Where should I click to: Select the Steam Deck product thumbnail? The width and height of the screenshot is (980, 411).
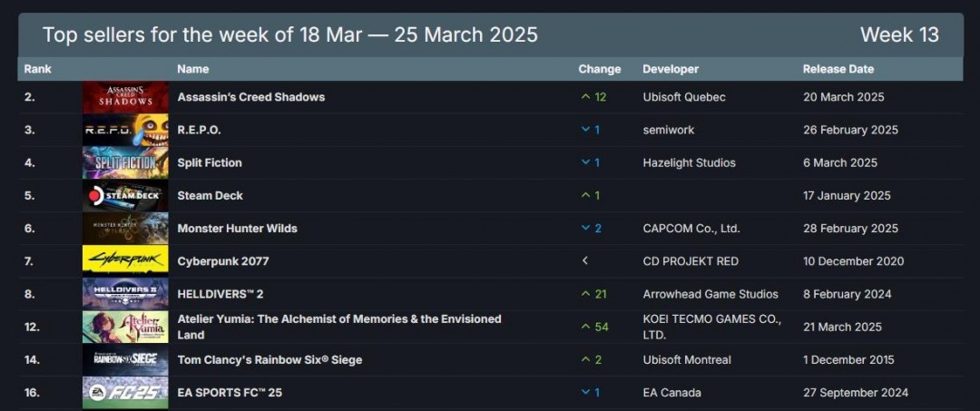pyautogui.click(x=125, y=196)
